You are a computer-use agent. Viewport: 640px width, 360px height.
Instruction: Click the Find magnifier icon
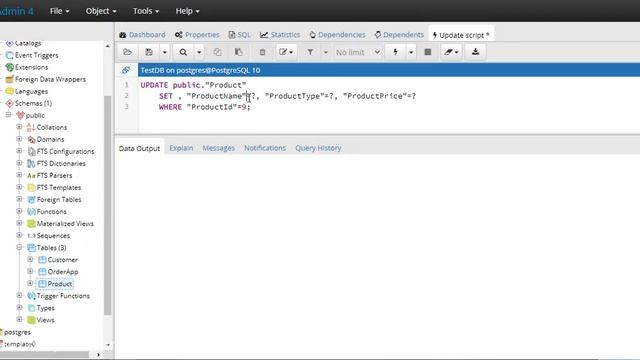tap(183, 52)
